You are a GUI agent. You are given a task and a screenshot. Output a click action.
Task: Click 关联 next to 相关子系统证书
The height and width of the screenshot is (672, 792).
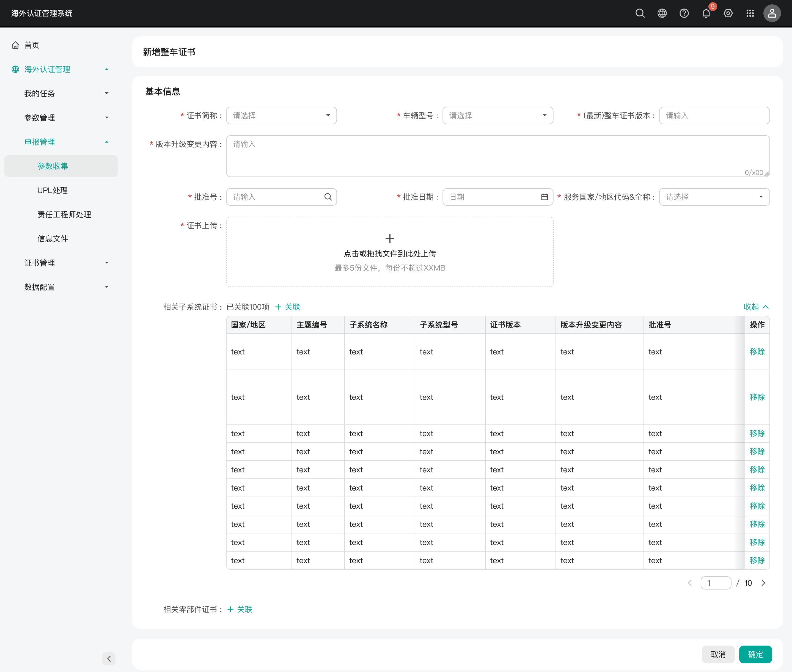[288, 307]
